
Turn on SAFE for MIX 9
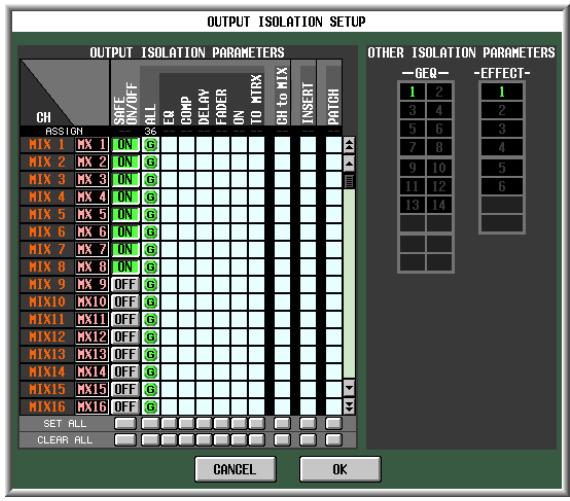pyautogui.click(x=125, y=284)
